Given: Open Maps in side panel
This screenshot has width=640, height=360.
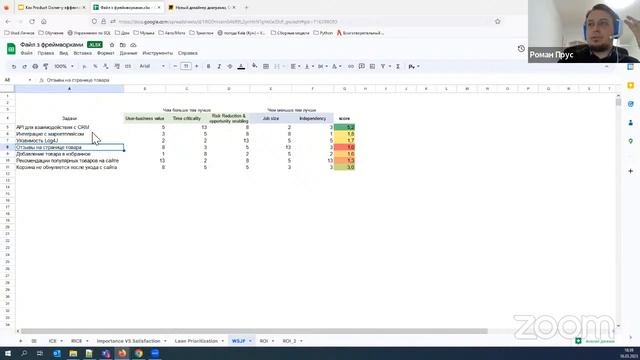Looking at the screenshot, I should pyautogui.click(x=631, y=141).
